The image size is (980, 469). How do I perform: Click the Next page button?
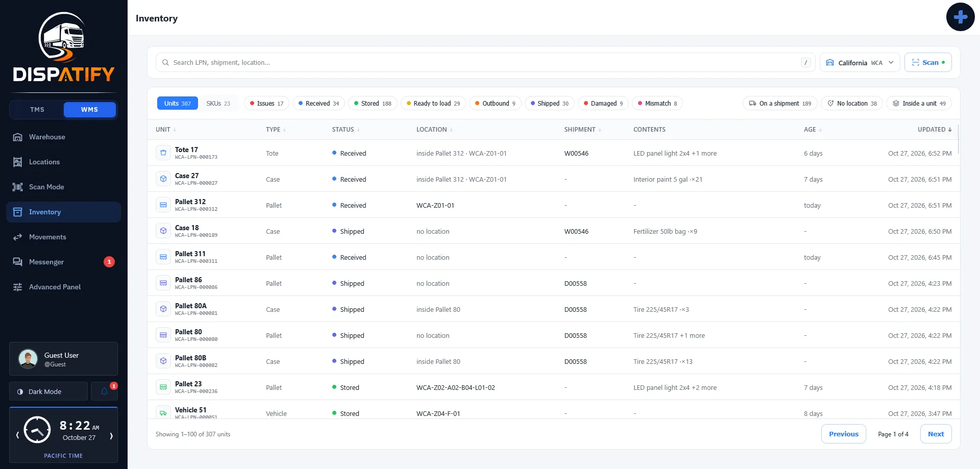coord(936,434)
